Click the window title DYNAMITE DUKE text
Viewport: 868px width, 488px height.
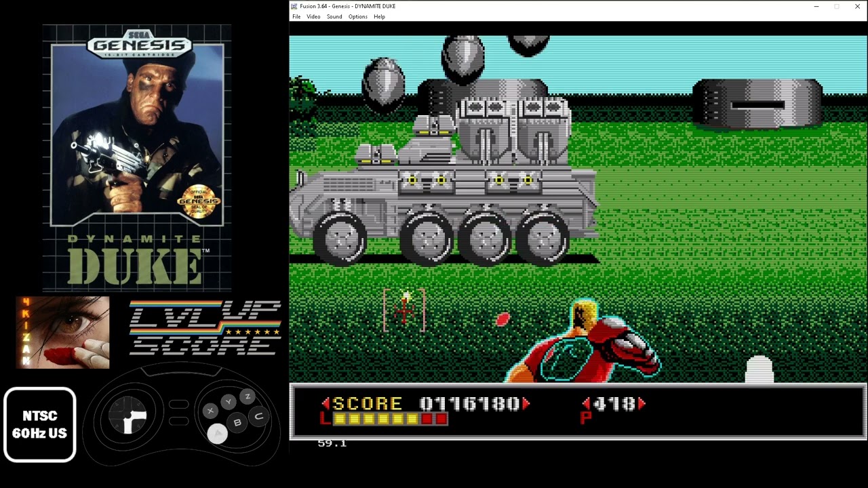[375, 6]
